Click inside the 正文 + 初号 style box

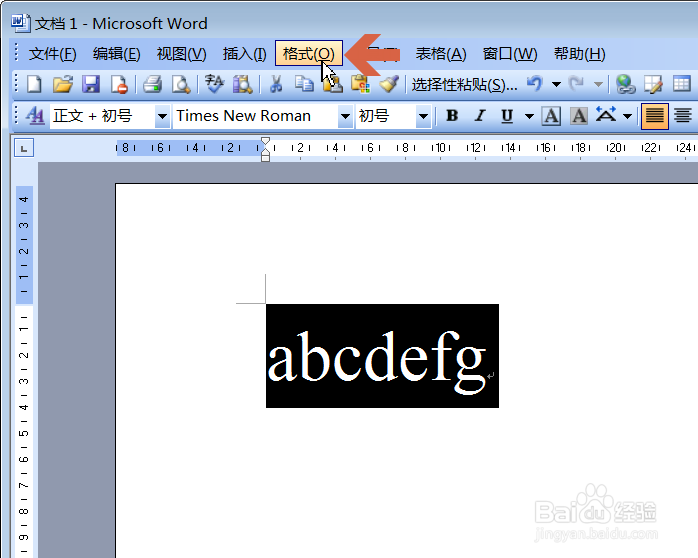point(102,116)
